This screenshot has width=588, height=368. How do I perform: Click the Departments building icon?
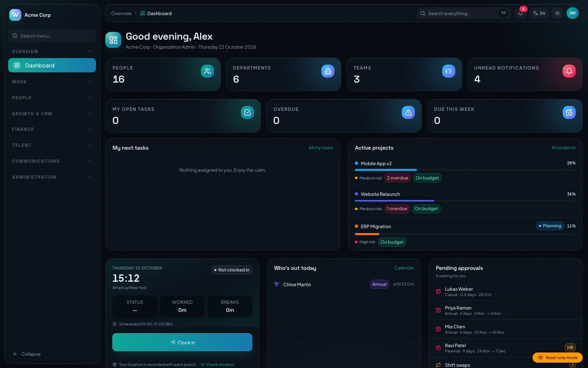(x=328, y=71)
